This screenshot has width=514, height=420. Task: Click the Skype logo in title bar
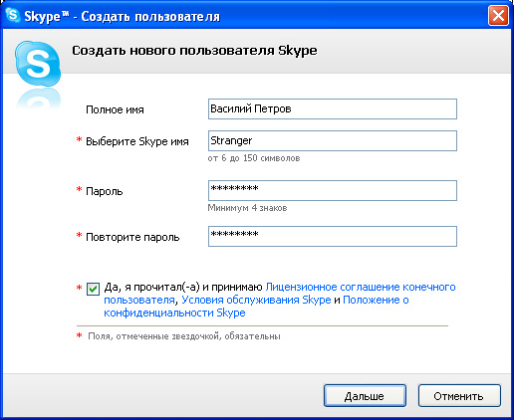(x=13, y=15)
